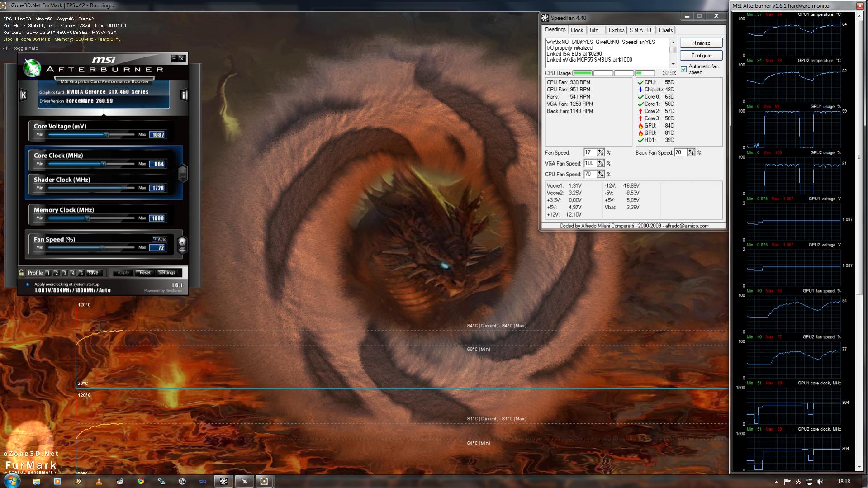868x488 pixels.
Task: Toggle the Auto fan speed button
Action: tap(160, 239)
